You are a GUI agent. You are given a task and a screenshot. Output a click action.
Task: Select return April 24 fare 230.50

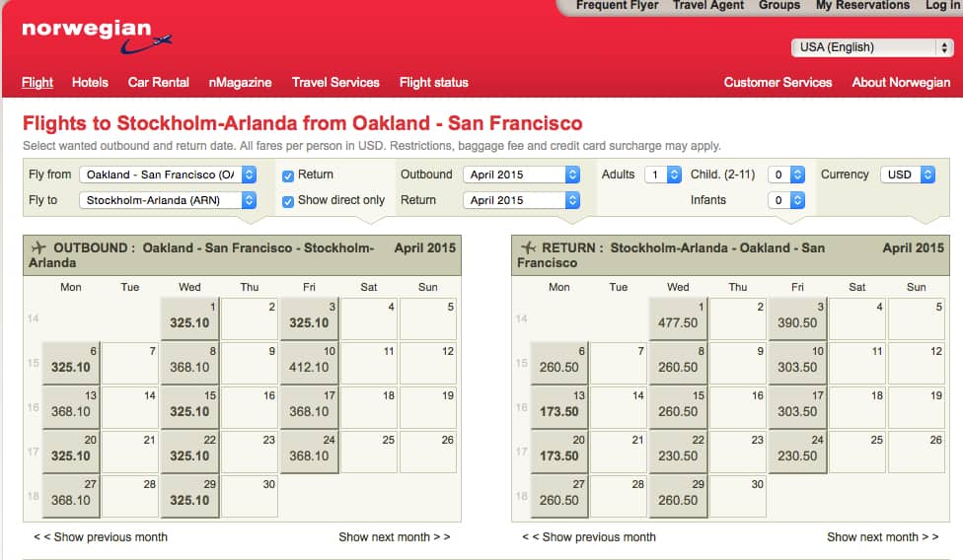797,453
